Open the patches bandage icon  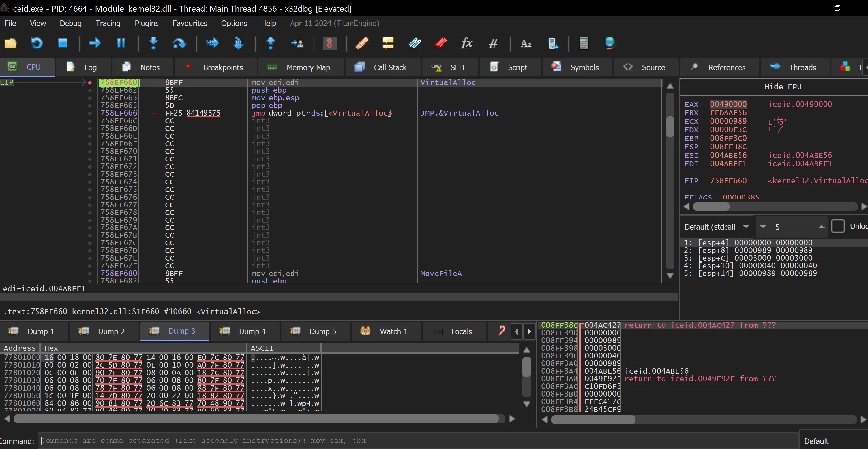click(x=362, y=43)
